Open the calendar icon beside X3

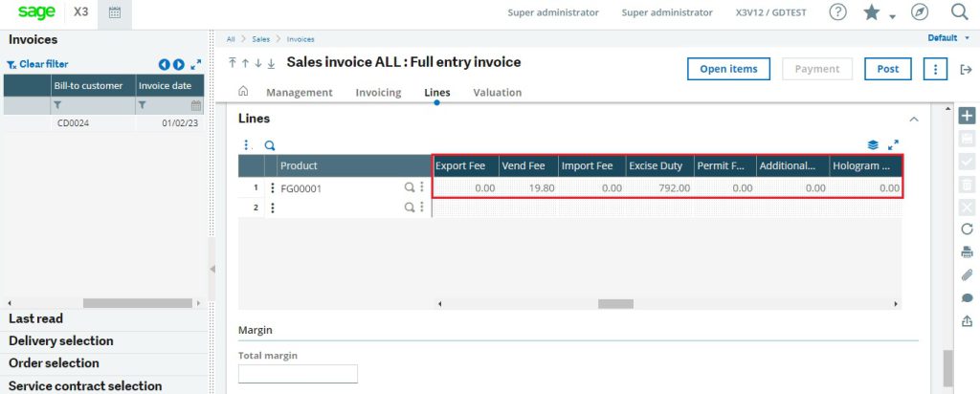tap(115, 13)
